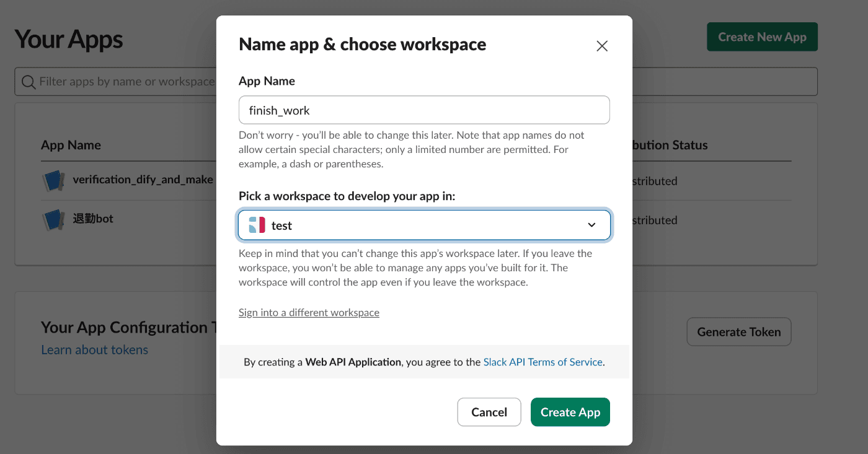
Task: Edit the App Name field finish_work
Action: [424, 110]
